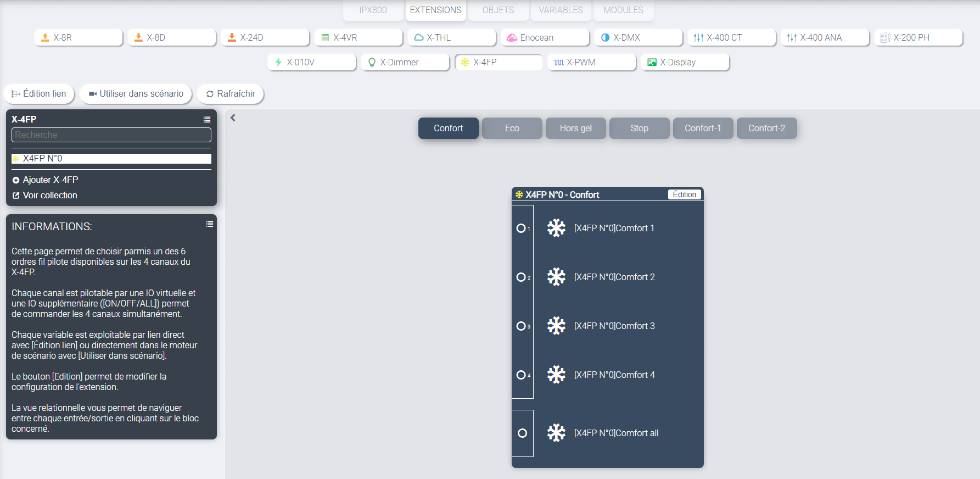The width and height of the screenshot is (980, 479).
Task: Click Voir collection link
Action: pyautogui.click(x=50, y=195)
